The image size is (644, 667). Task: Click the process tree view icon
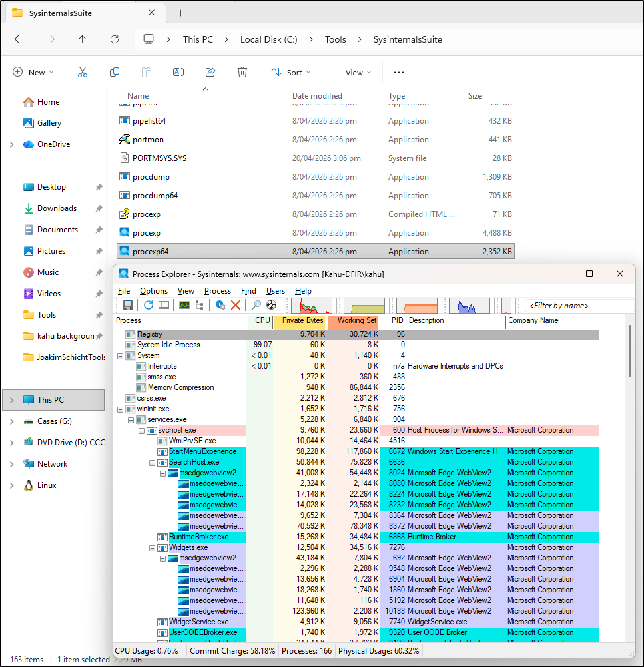click(x=199, y=305)
